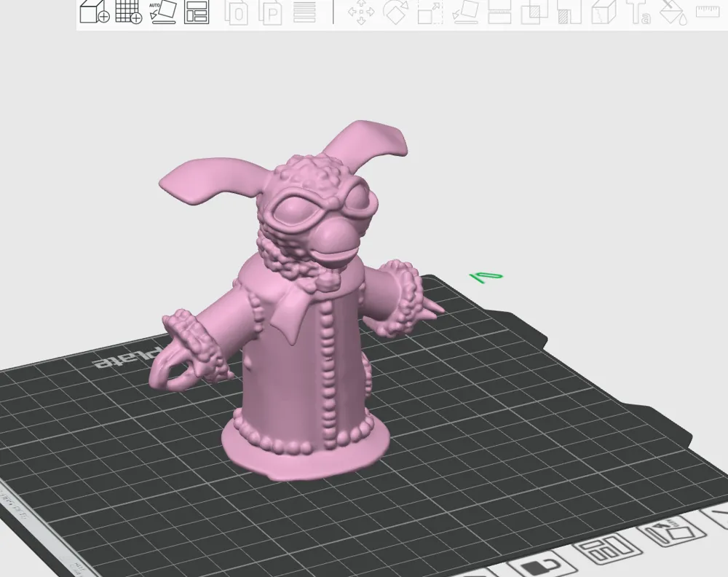
Task: Toggle the plate lock icon
Action: coord(537,567)
